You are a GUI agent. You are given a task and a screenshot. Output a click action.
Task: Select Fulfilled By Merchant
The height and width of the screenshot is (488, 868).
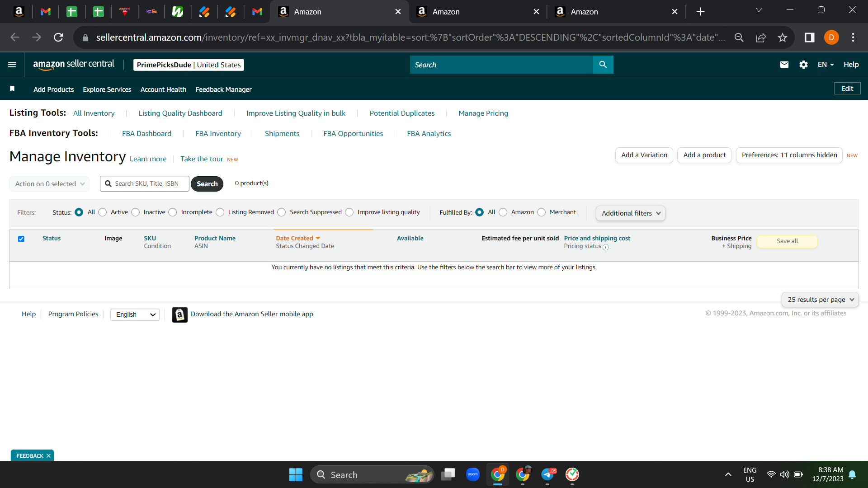tap(541, 212)
